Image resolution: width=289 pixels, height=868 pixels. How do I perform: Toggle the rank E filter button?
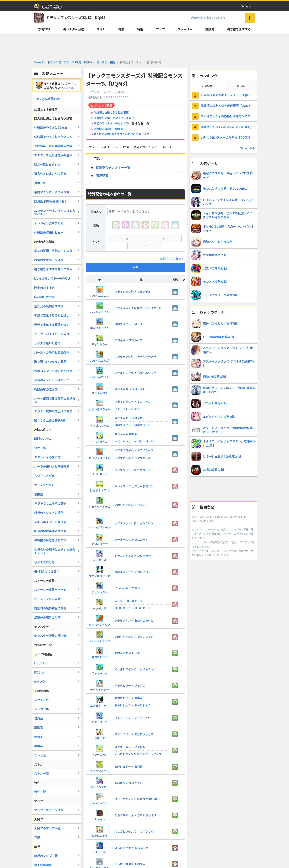coord(145,246)
